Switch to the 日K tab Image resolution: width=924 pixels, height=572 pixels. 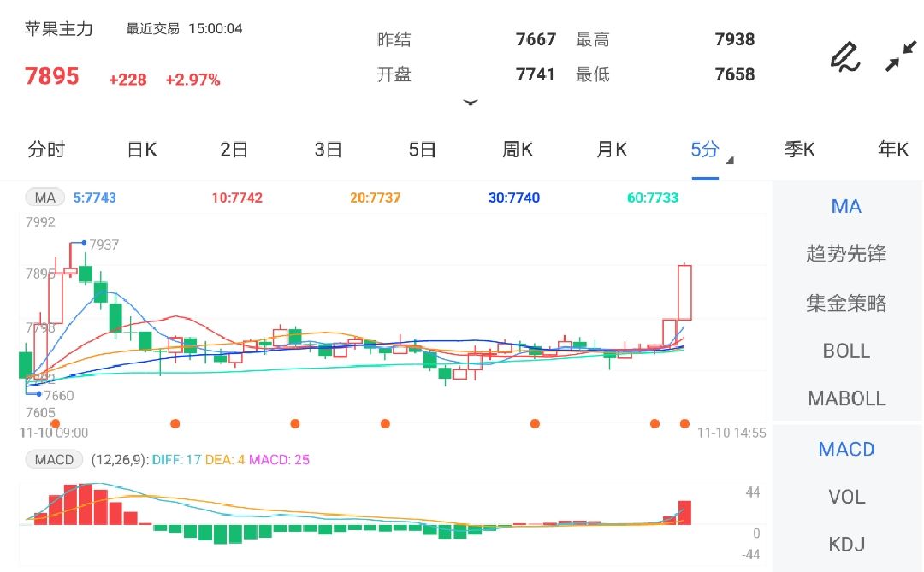140,149
